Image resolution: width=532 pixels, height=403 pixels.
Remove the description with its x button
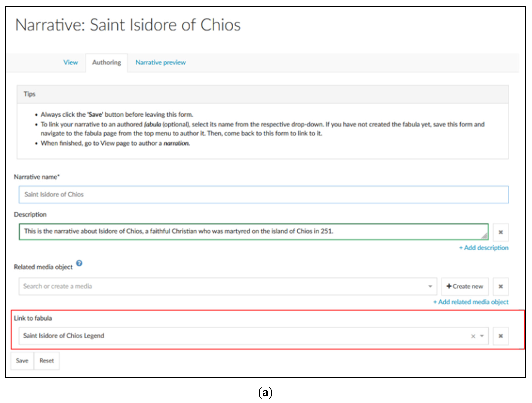click(500, 232)
